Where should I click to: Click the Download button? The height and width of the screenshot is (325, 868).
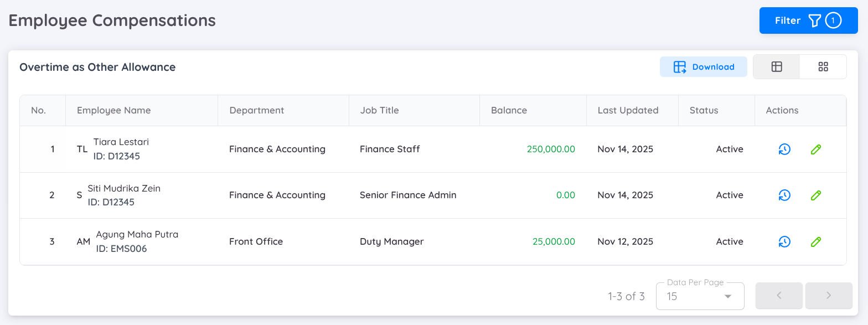point(703,66)
